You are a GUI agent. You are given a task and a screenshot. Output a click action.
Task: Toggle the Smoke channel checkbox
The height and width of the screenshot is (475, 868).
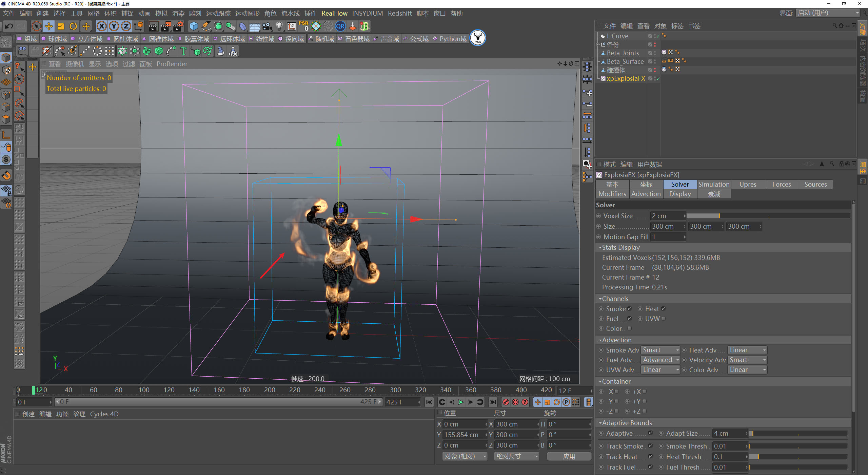629,309
